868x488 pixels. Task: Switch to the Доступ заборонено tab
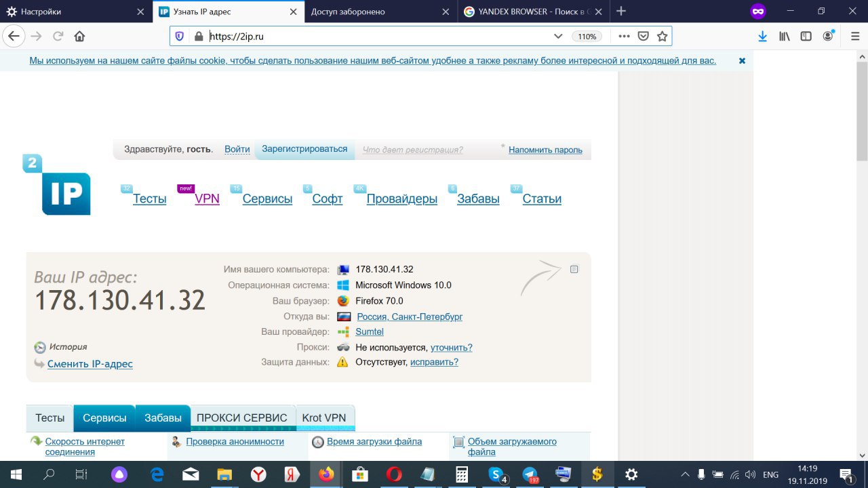click(x=380, y=12)
